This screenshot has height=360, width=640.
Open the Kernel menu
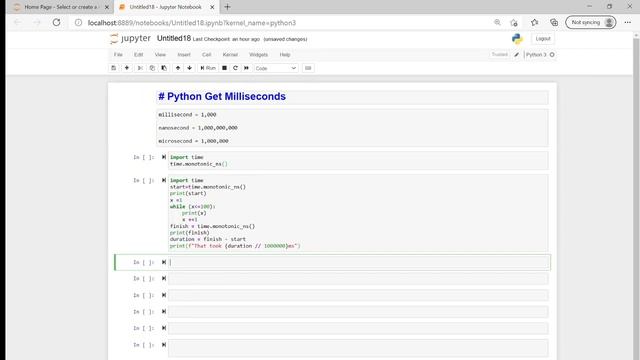click(x=230, y=55)
